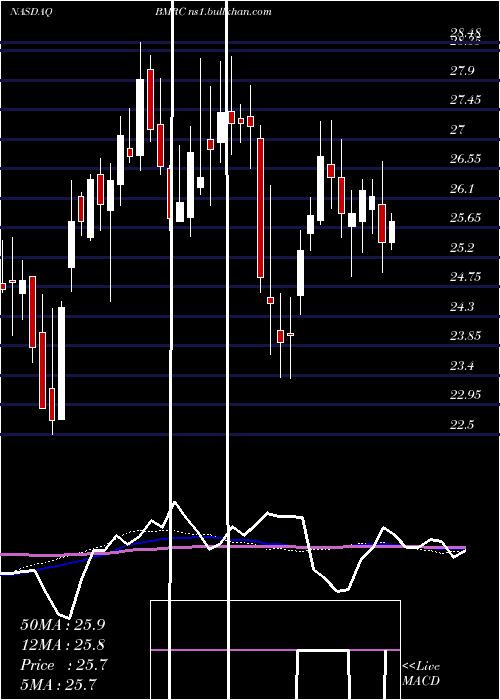Image resolution: width=500 pixels, height=700 pixels.
Task: Click the tallest red candle near 27
Action: (260, 208)
